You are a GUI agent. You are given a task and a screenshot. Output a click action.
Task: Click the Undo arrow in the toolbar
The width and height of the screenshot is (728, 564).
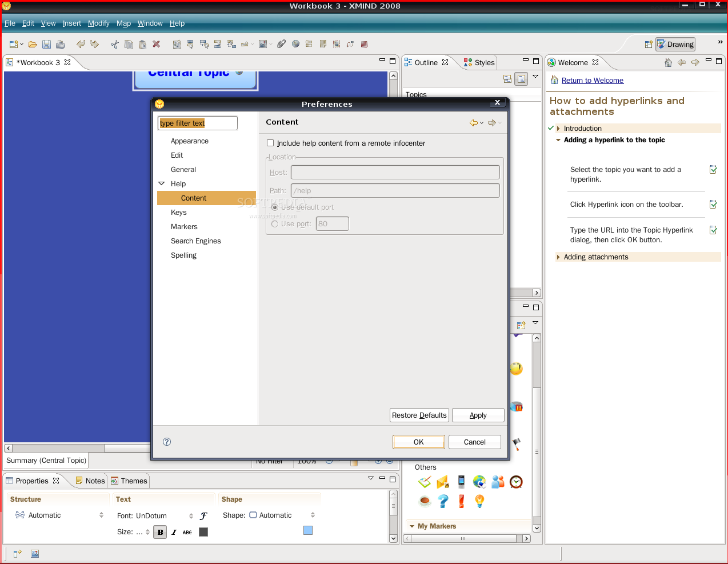pyautogui.click(x=81, y=44)
